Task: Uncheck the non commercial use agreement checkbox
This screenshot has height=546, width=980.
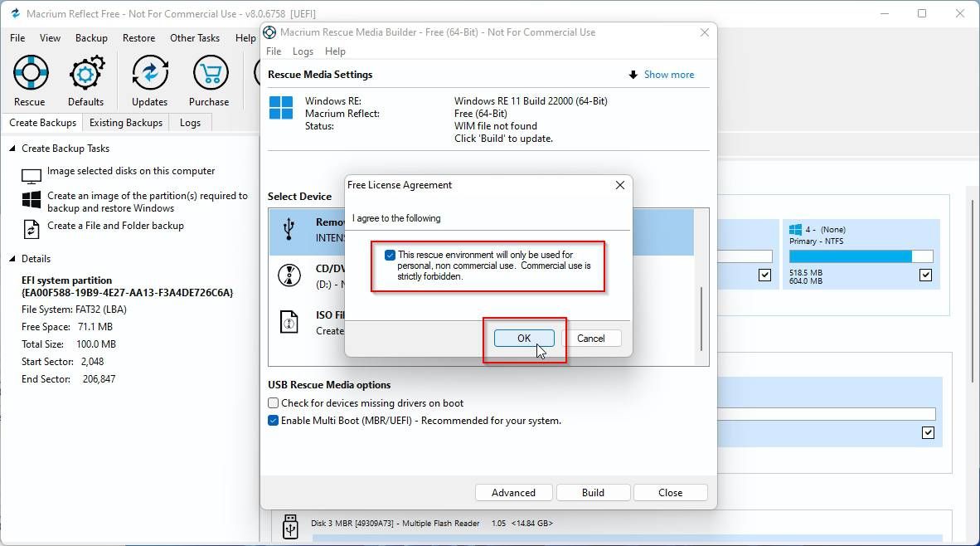Action: (x=390, y=256)
